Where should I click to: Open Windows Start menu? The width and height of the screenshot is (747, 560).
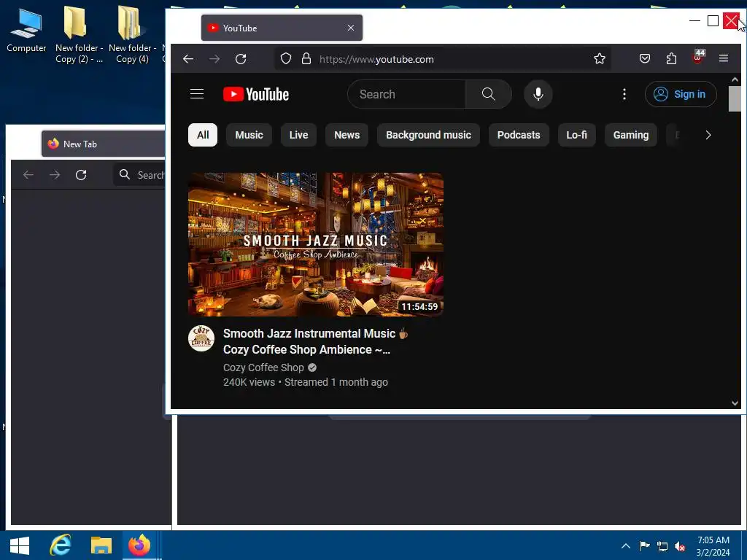click(20, 545)
